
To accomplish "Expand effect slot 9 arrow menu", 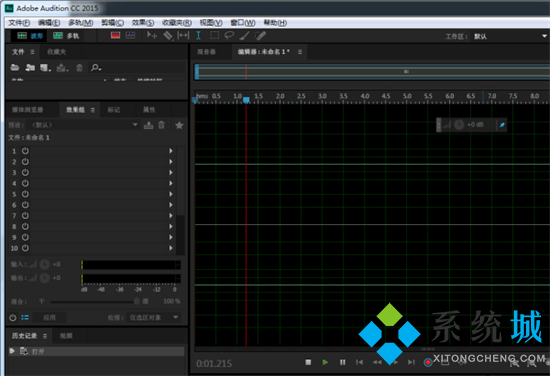I will pyautogui.click(x=171, y=237).
